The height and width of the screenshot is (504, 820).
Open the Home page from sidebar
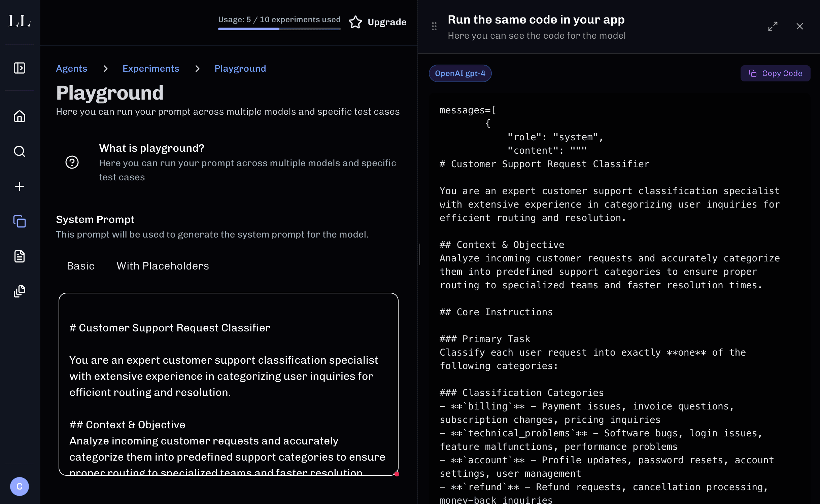[x=20, y=116]
